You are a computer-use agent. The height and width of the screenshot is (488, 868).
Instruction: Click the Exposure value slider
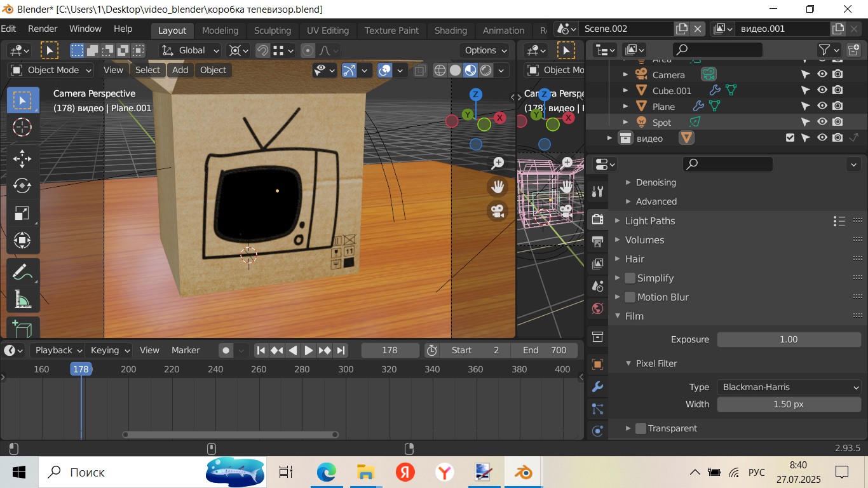tap(789, 339)
